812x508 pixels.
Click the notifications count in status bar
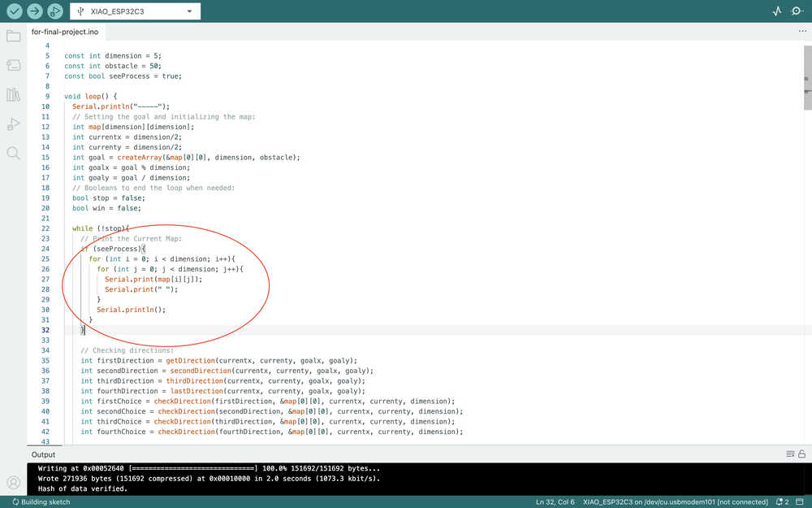(x=783, y=501)
